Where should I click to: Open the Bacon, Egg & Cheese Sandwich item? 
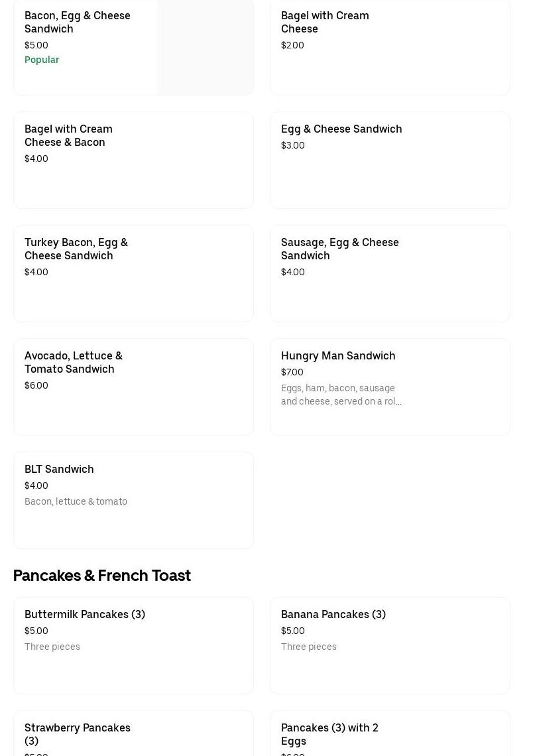click(78, 22)
